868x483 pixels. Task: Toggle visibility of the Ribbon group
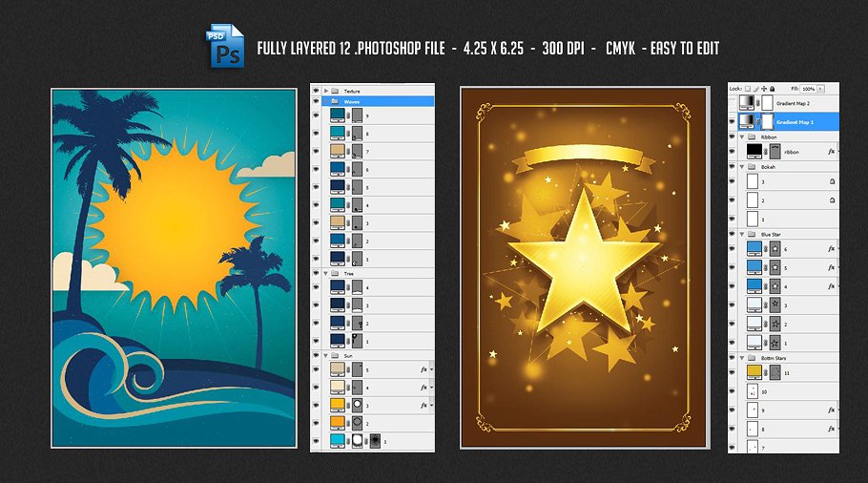pyautogui.click(x=733, y=136)
